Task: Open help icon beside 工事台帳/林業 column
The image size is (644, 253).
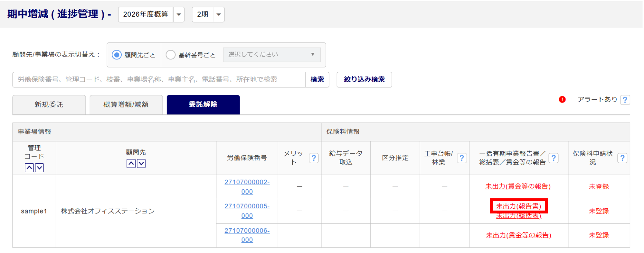Action: coord(462,158)
